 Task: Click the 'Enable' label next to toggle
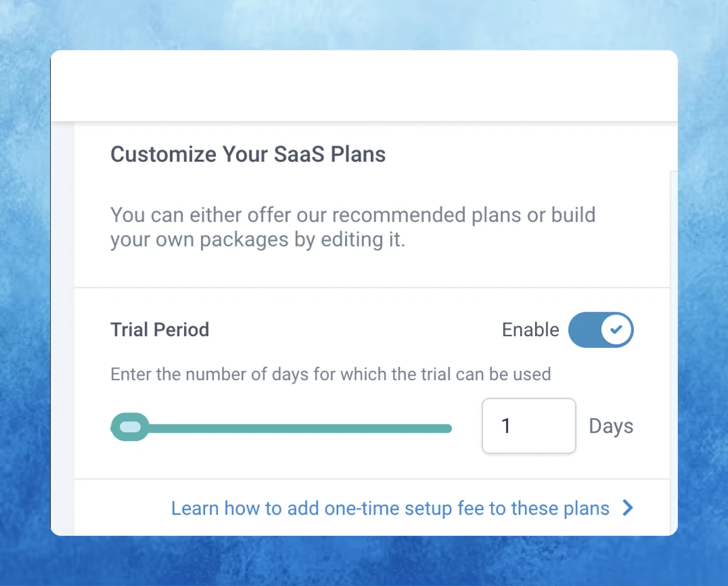click(x=530, y=330)
